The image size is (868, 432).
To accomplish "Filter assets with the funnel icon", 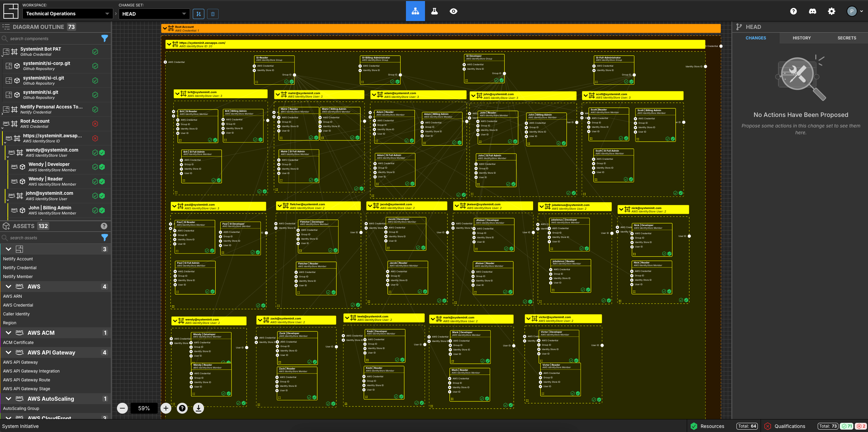I will coord(105,238).
